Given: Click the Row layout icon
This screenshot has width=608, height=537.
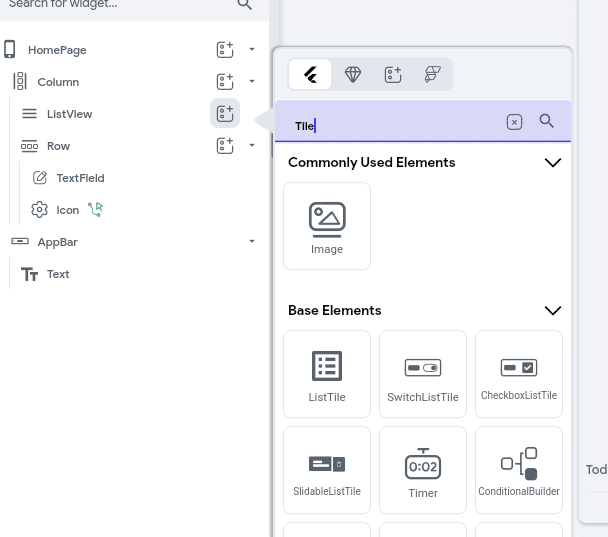Looking at the screenshot, I should coord(29,146).
